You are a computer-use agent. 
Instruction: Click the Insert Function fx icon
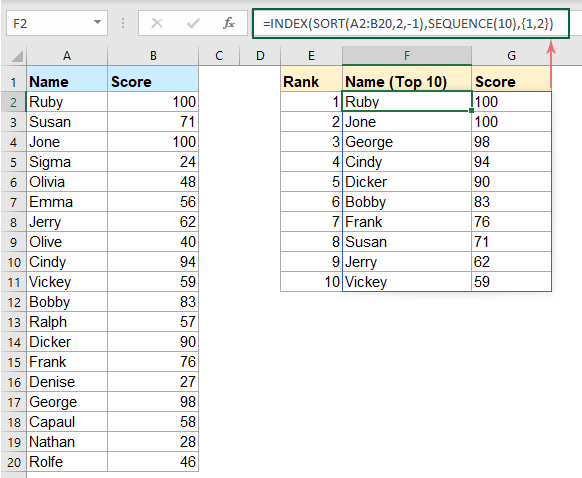[229, 23]
